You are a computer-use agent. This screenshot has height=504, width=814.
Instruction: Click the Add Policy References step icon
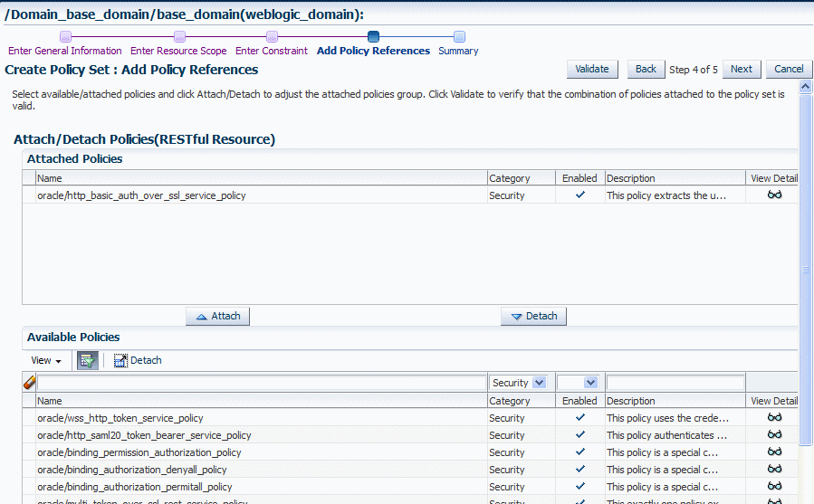point(373,36)
